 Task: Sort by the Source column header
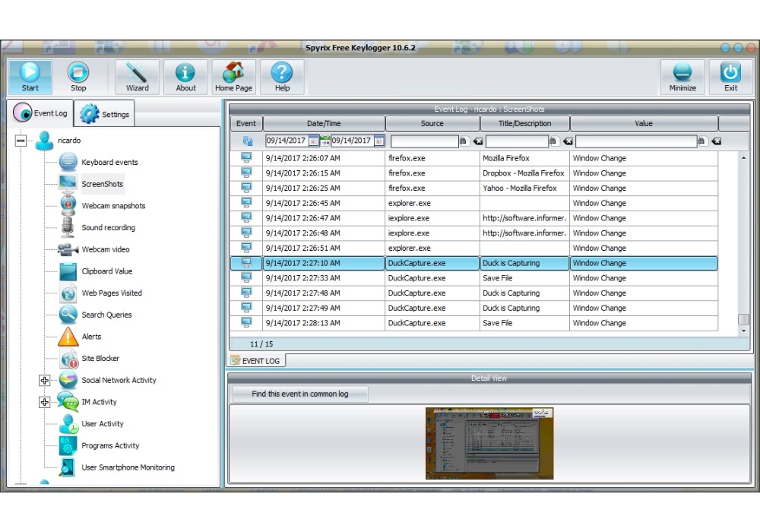(432, 124)
